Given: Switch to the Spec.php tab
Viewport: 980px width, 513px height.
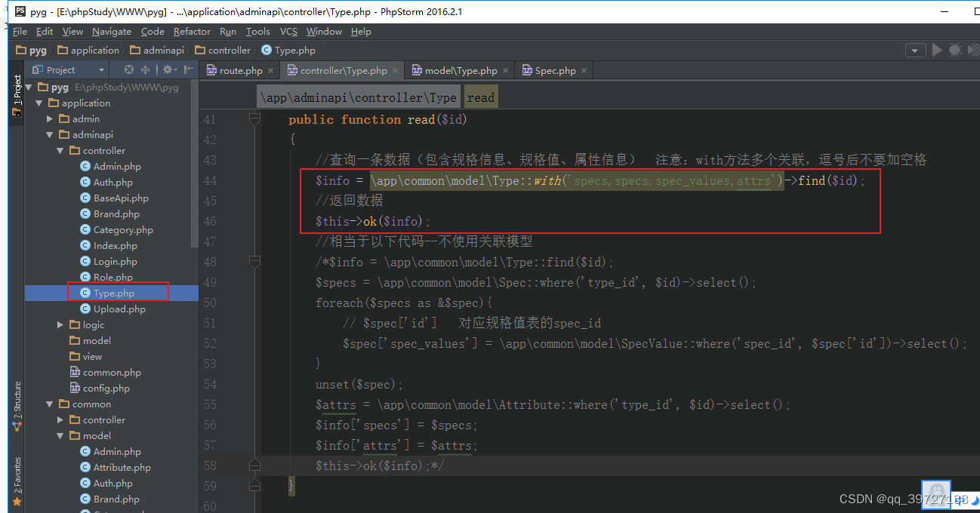Looking at the screenshot, I should click(x=554, y=70).
